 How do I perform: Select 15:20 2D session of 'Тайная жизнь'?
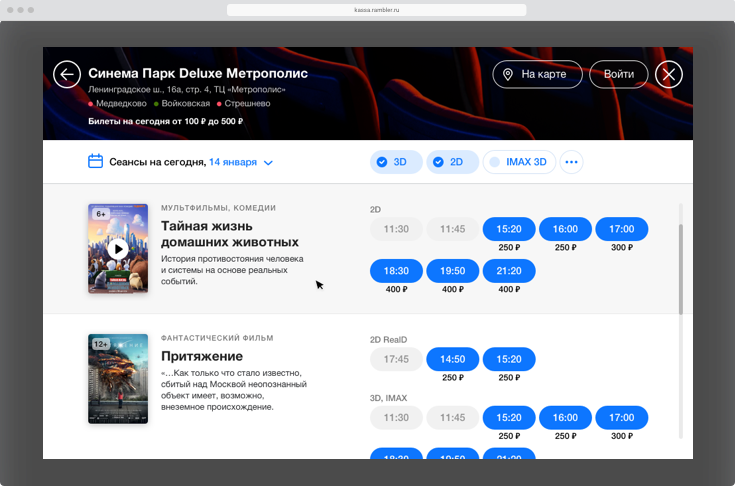[x=509, y=229]
